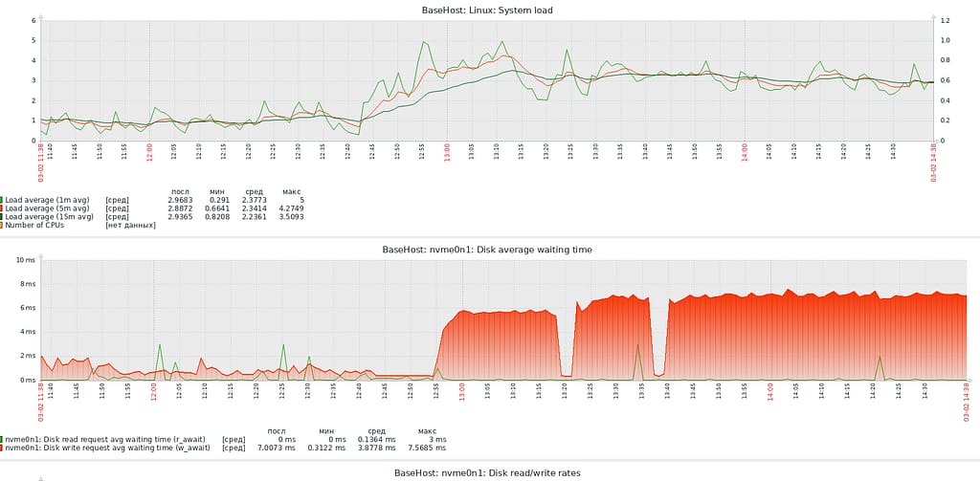This screenshot has width=980, height=481.
Task: Click the 'Disk average waiting time' graph title
Action: coord(487,249)
